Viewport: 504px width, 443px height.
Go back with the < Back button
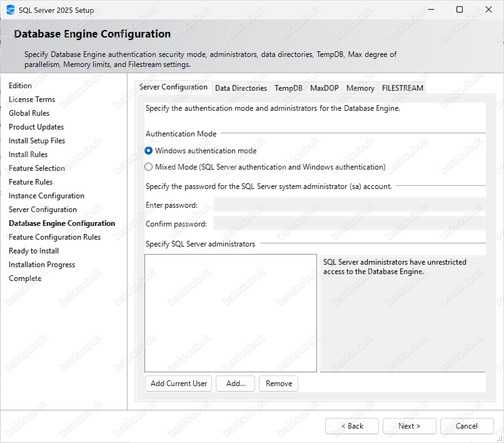(352, 426)
